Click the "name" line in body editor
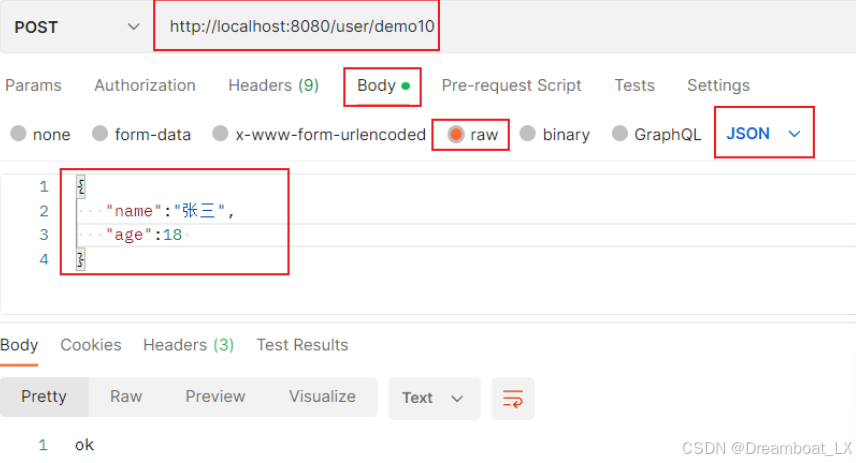Screen dimensions: 856x463 (170, 211)
